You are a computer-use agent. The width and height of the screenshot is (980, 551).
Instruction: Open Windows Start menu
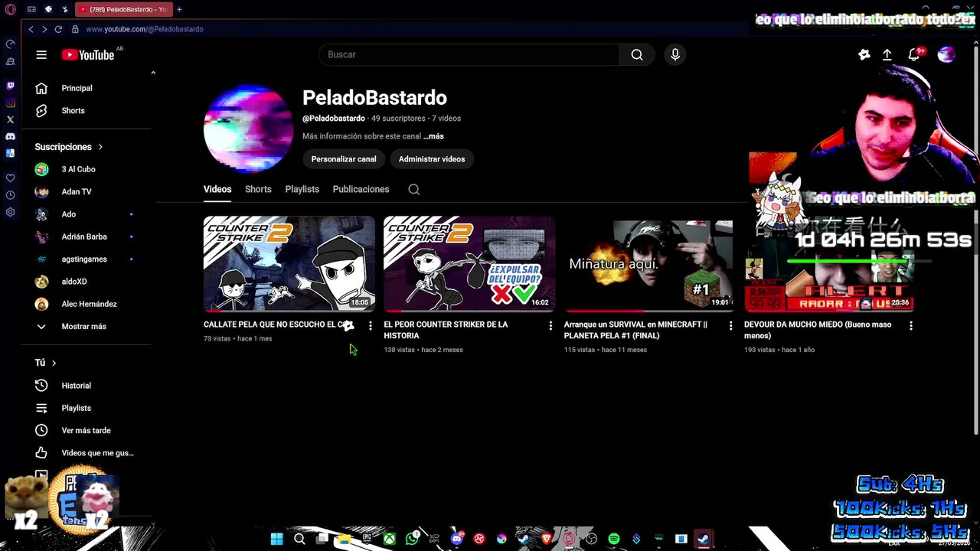(x=276, y=539)
